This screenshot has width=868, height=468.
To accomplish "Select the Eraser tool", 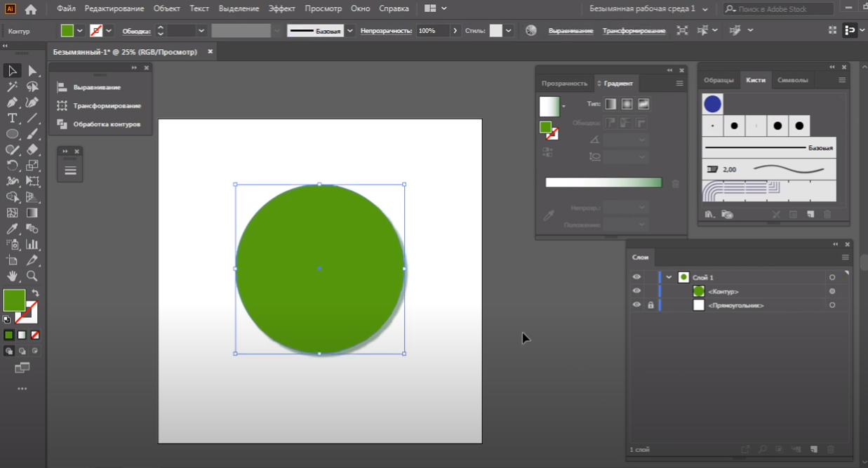I will tap(32, 149).
